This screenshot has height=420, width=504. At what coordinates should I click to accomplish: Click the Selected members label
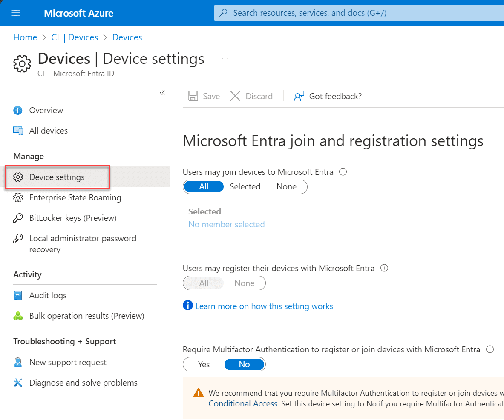(205, 211)
